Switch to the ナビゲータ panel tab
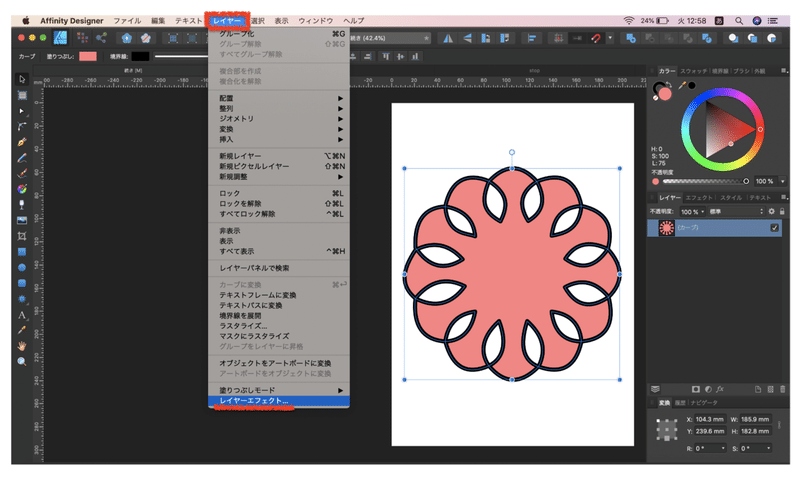The image size is (800, 479). pyautogui.click(x=704, y=403)
